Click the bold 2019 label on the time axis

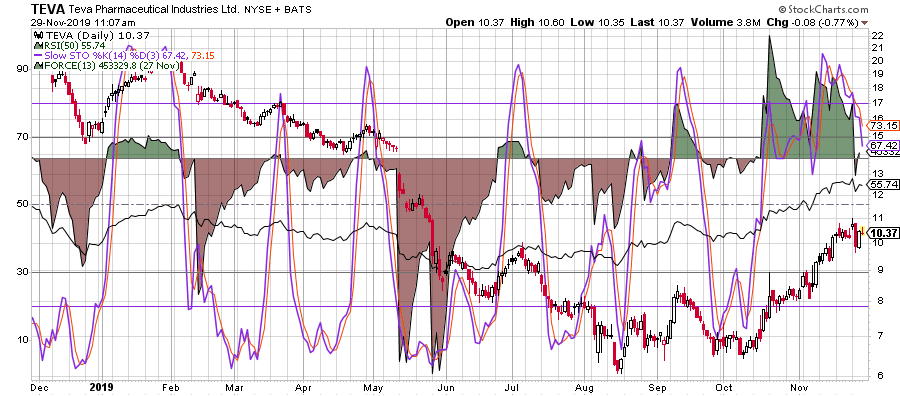(103, 387)
